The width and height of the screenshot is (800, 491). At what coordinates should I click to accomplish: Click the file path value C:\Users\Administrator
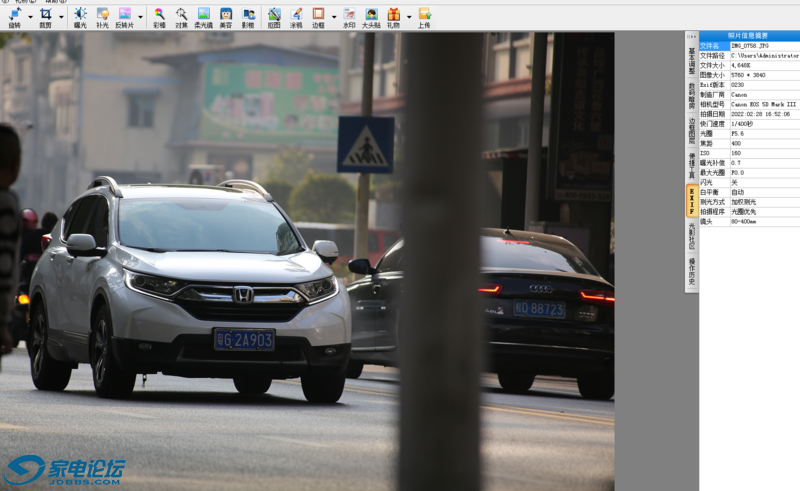click(765, 56)
